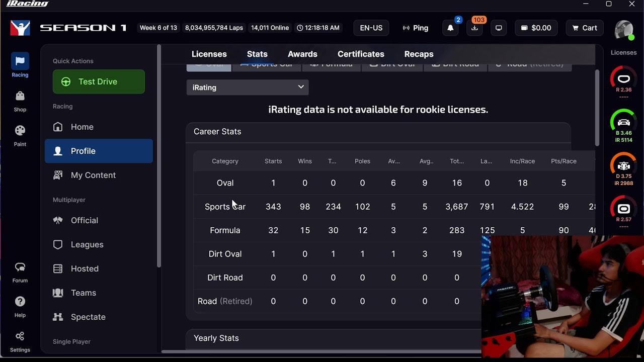Click the Ping indicator
644x362 pixels.
(416, 28)
